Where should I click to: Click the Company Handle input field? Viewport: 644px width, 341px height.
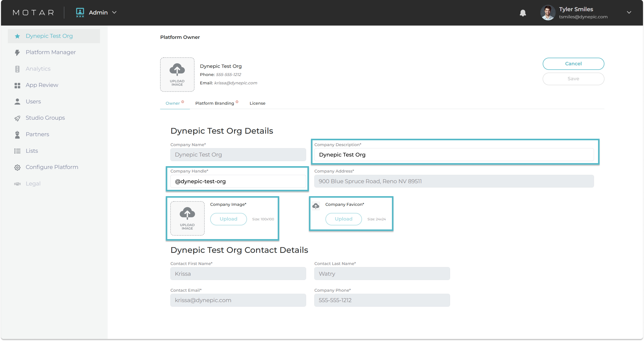click(x=238, y=181)
